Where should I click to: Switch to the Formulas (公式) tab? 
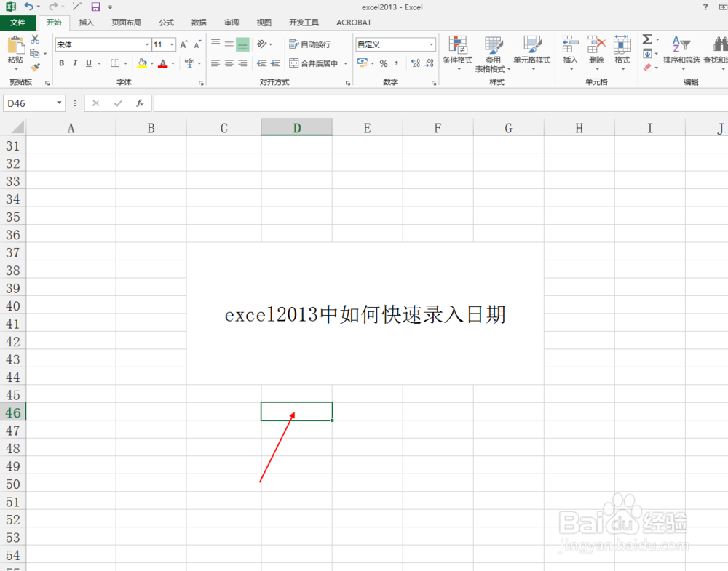tap(166, 23)
